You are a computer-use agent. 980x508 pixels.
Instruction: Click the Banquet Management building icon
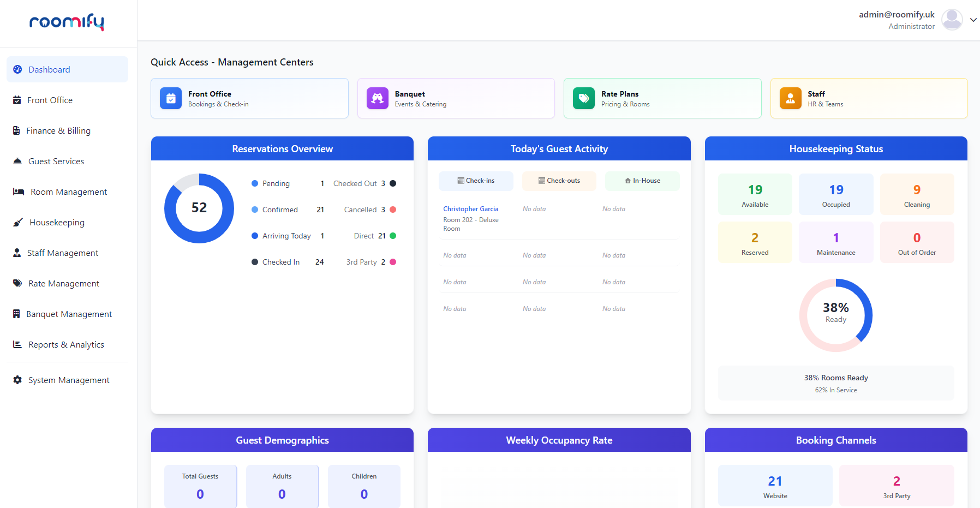pyautogui.click(x=17, y=314)
